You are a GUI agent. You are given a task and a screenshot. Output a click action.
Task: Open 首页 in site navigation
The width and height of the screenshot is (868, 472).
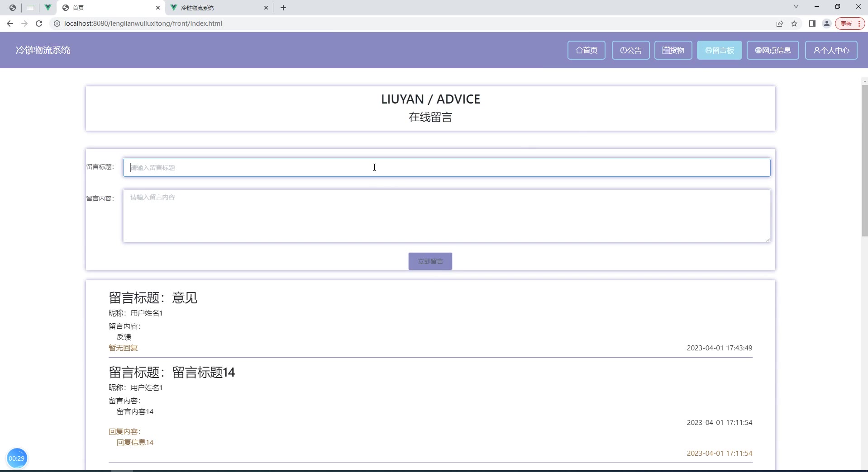click(x=587, y=50)
